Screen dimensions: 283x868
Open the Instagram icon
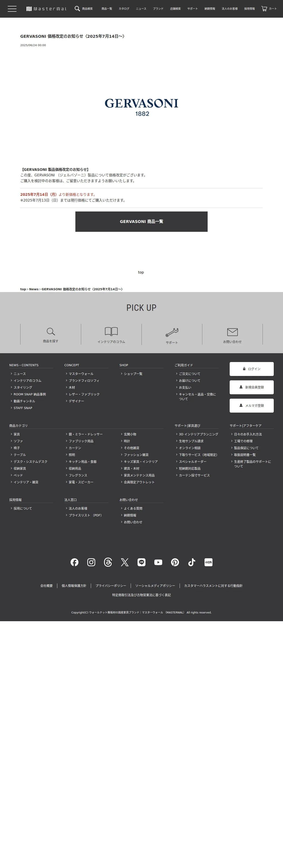(91, 562)
